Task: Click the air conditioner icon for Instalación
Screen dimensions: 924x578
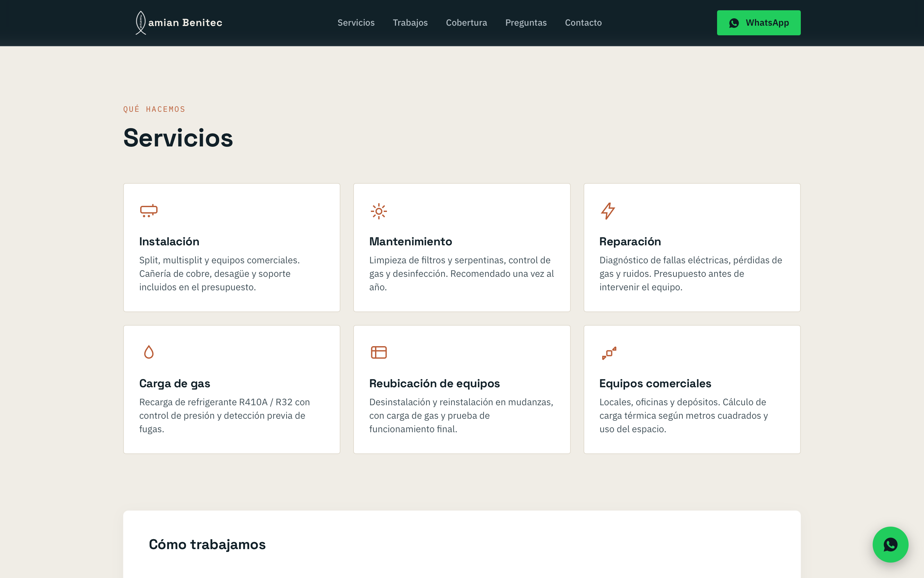Action: point(149,211)
